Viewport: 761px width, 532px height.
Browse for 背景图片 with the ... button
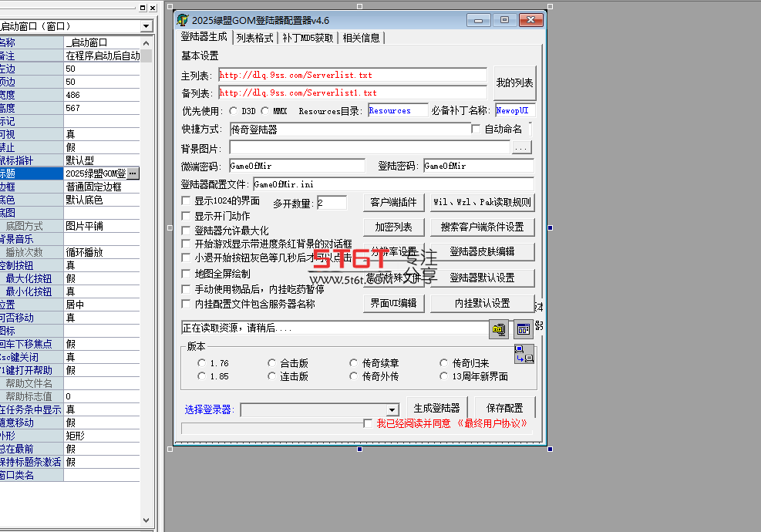coord(521,147)
